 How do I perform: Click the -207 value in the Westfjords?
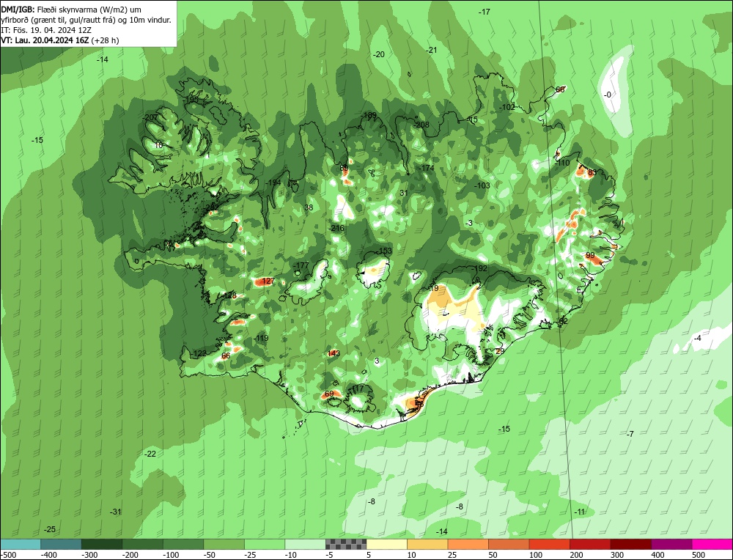pos(150,117)
